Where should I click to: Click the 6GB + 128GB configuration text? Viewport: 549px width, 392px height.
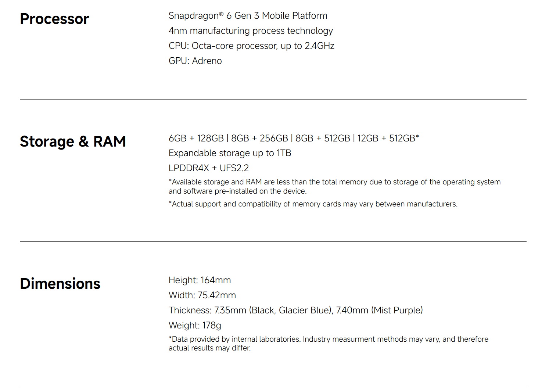196,139
